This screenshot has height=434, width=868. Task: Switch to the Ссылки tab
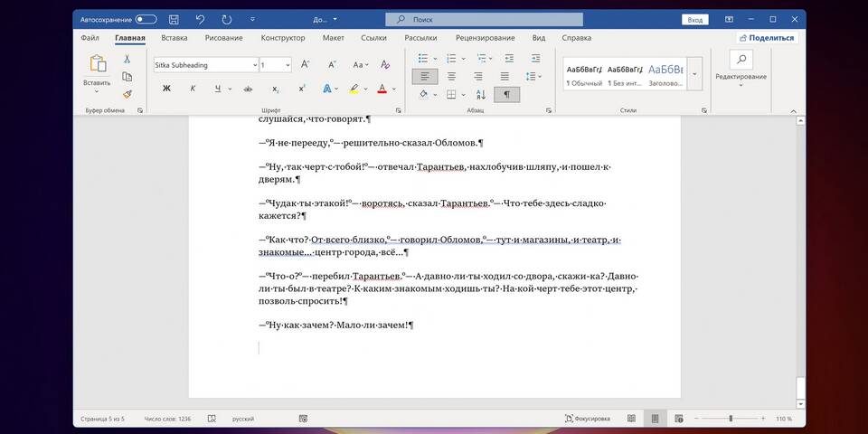coord(373,38)
